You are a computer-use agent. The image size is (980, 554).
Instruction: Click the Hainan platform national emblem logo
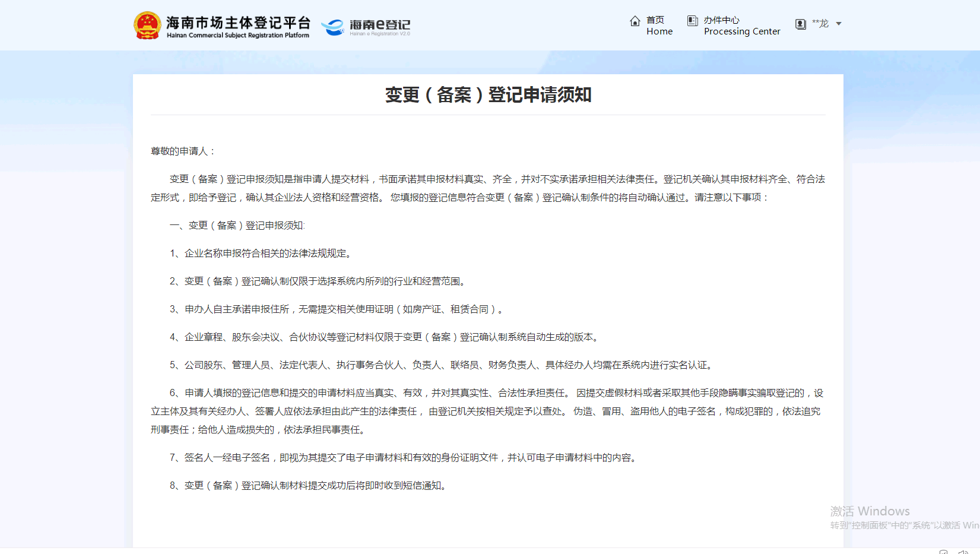(147, 26)
